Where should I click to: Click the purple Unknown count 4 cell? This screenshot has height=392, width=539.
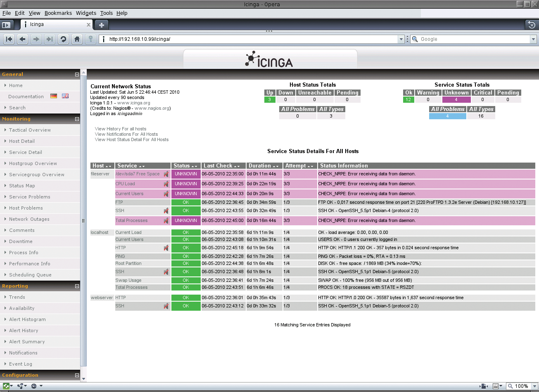click(456, 99)
